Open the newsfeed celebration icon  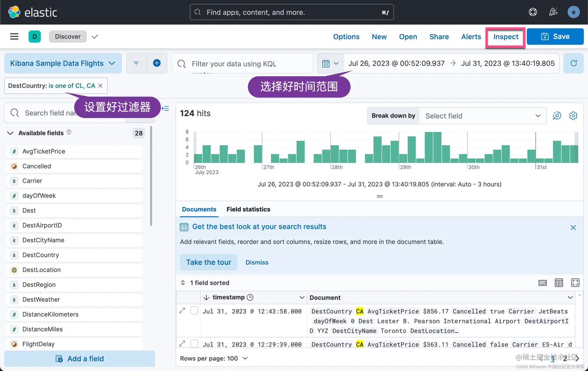click(x=553, y=12)
